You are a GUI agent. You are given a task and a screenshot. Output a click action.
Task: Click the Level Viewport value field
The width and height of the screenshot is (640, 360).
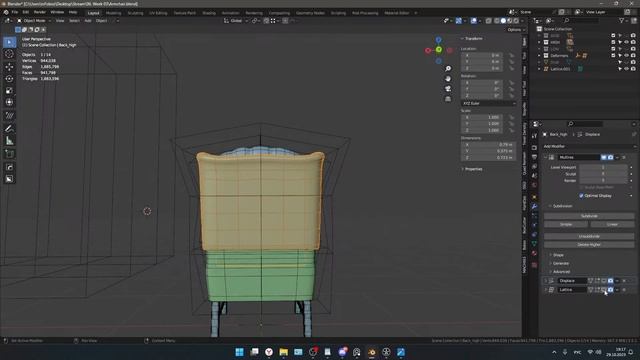[603, 167]
